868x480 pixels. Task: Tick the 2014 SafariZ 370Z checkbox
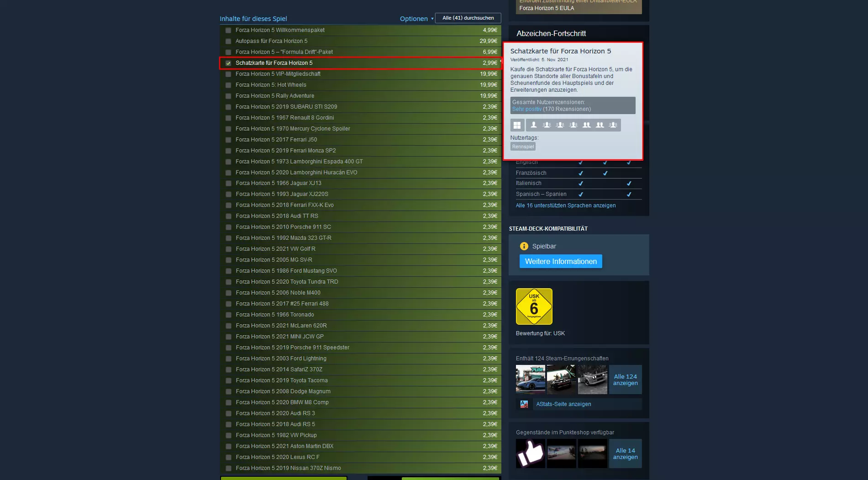228,369
